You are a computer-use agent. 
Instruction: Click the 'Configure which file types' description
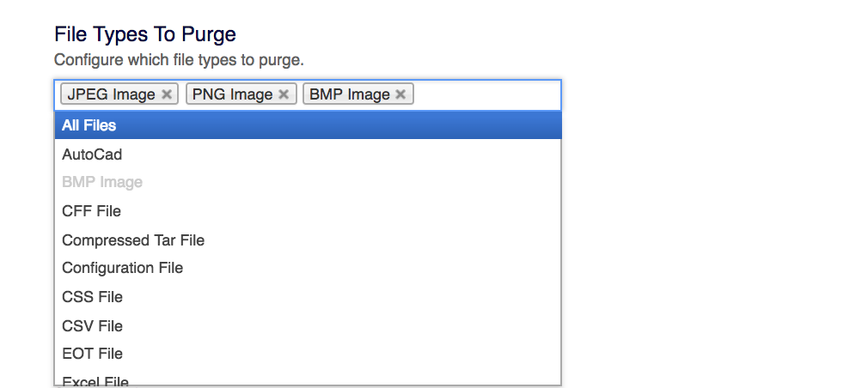click(179, 60)
